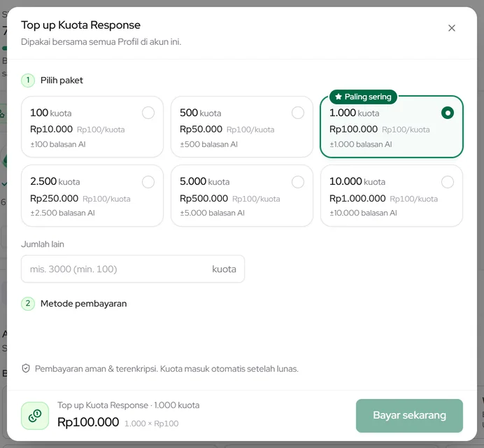This screenshot has width=484, height=448.
Task: Click the step 1 circle badge
Action: [x=28, y=80]
